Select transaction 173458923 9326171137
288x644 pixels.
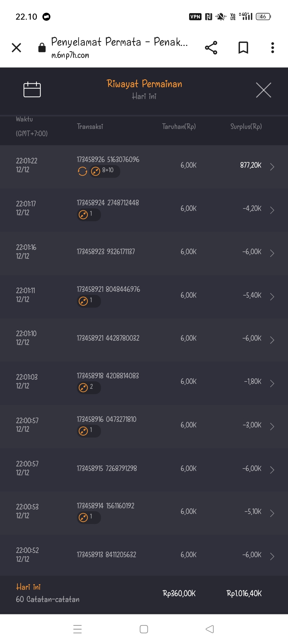tap(106, 252)
